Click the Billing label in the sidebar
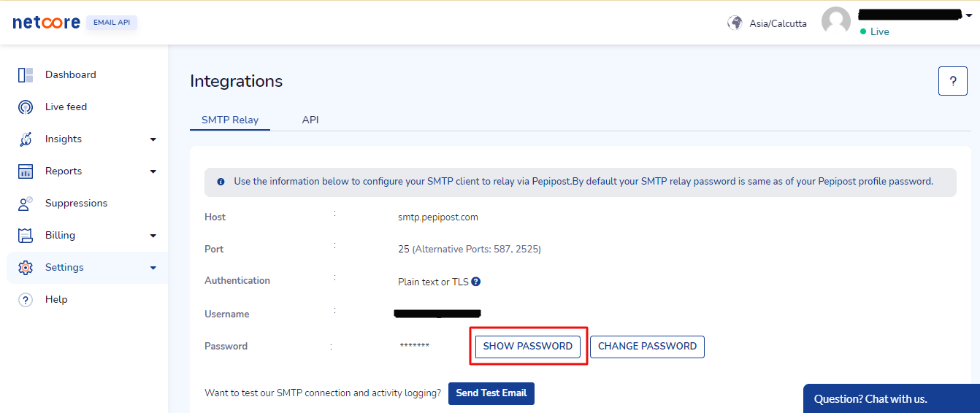This screenshot has width=980, height=413. click(60, 236)
